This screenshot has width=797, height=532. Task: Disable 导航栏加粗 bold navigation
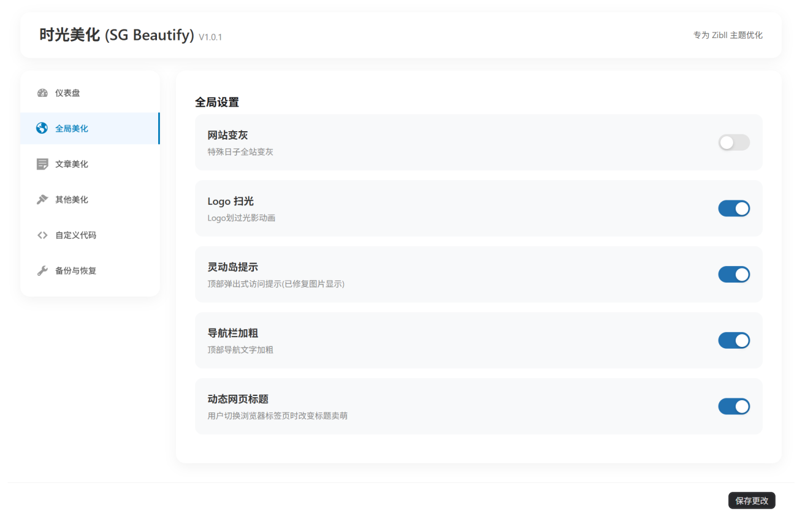[734, 340]
